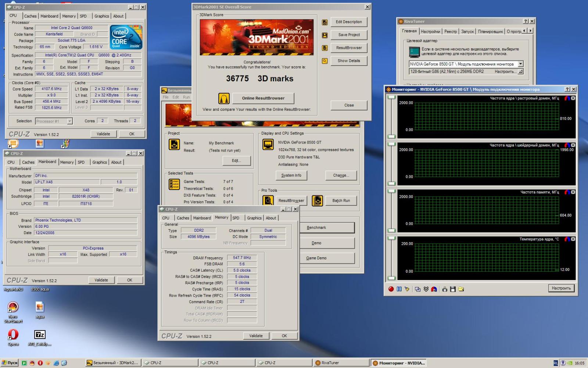Click the Pro Tools ResultBrowser magnifier icon
This screenshot has height=368, width=588.
pyautogui.click(x=268, y=201)
